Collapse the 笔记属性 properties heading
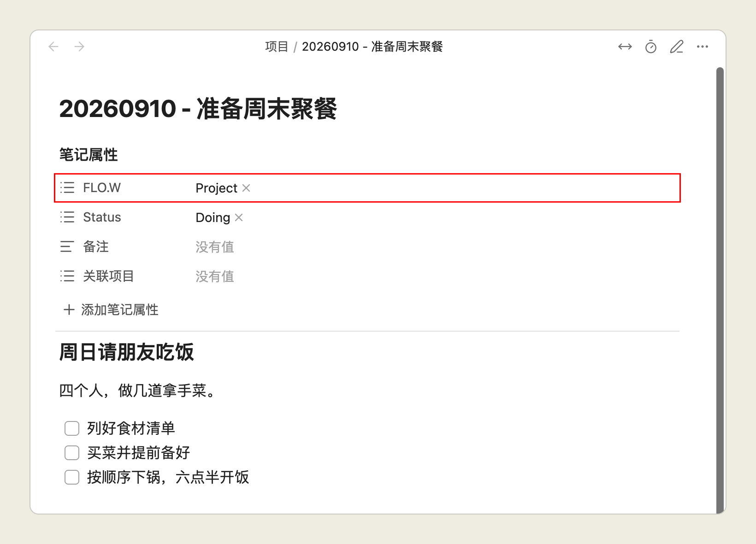 point(89,155)
